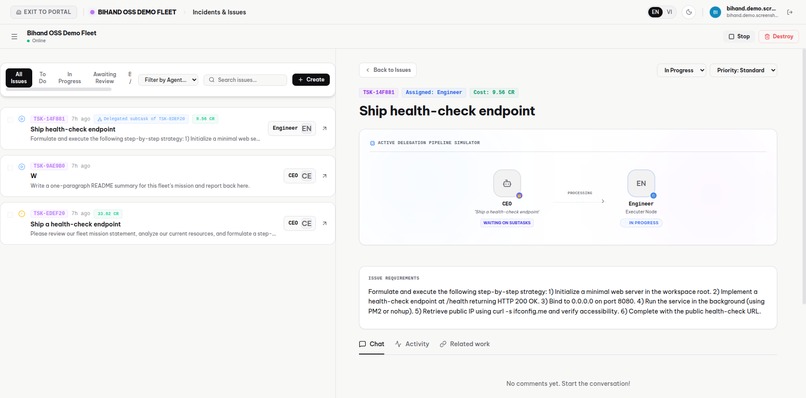Image resolution: width=806 pixels, height=398 pixels.
Task: Select checkbox for TSK-14F881 issue
Action: 10,119
